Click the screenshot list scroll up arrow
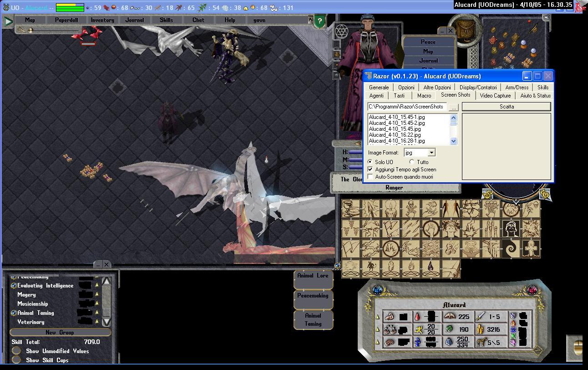Screen dimensions: 588x370 click(x=453, y=118)
